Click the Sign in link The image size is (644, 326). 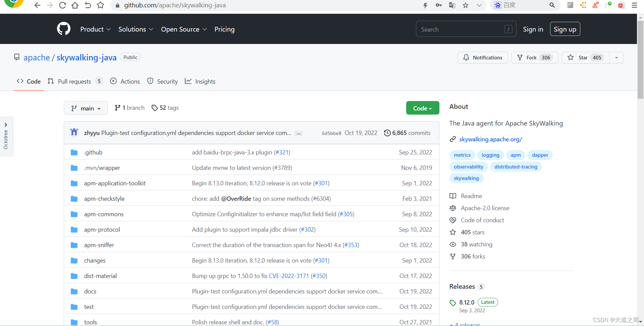[x=533, y=29]
